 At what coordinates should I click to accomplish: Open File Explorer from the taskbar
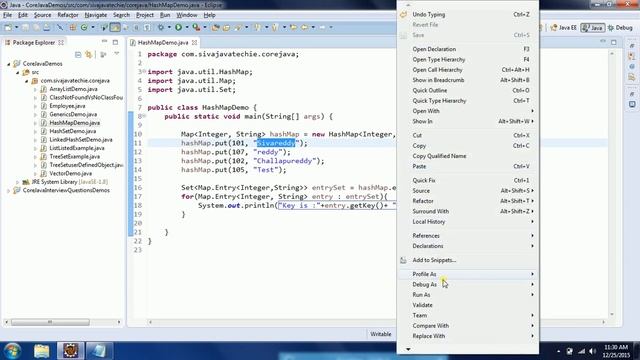click(x=41, y=351)
